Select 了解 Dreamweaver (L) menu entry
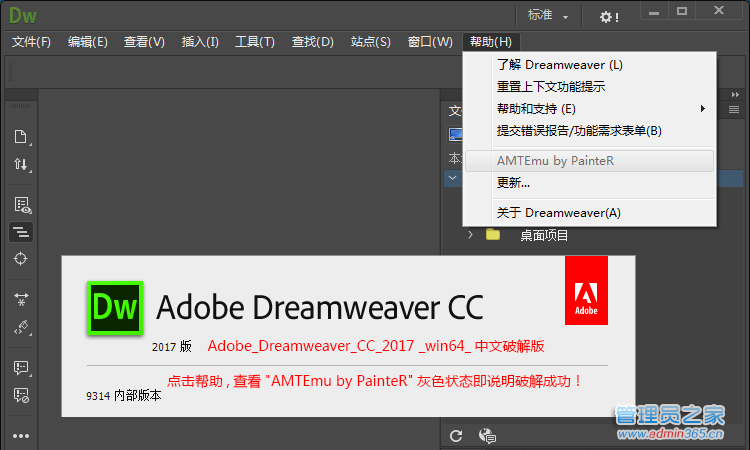 pos(589,65)
